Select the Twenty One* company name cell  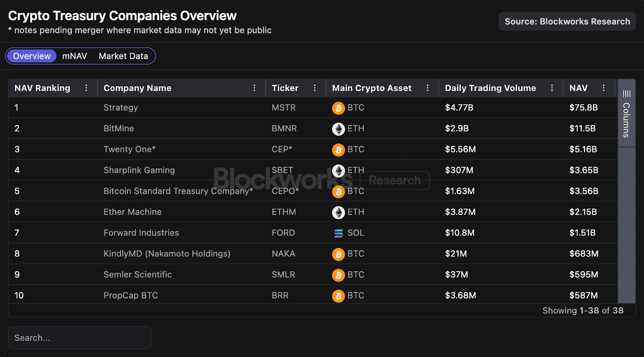(130, 149)
